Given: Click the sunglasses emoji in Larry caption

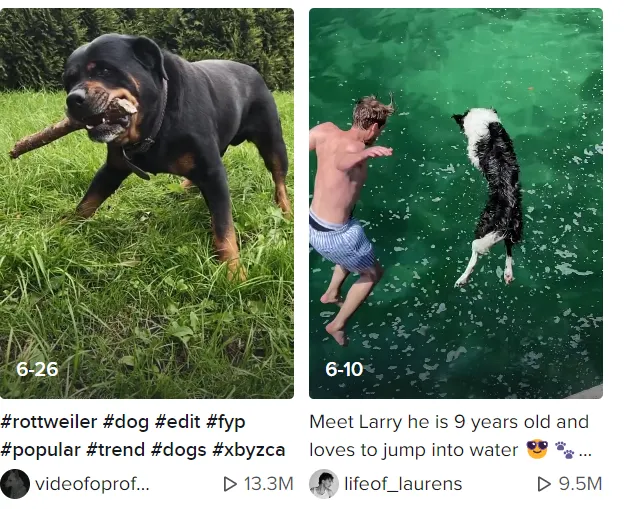Looking at the screenshot, I should coord(537,449).
